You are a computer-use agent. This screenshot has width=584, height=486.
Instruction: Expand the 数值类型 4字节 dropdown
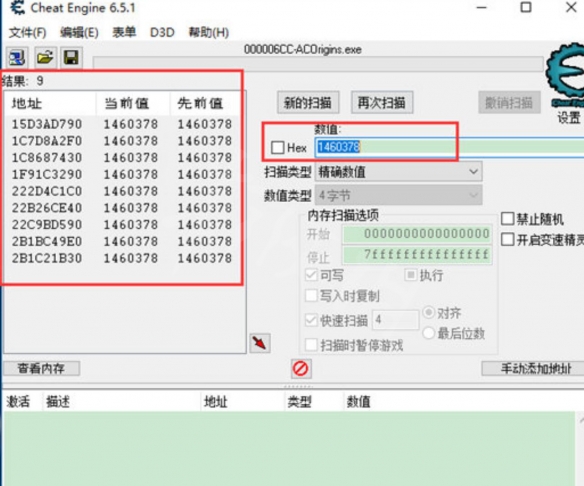tap(399, 195)
